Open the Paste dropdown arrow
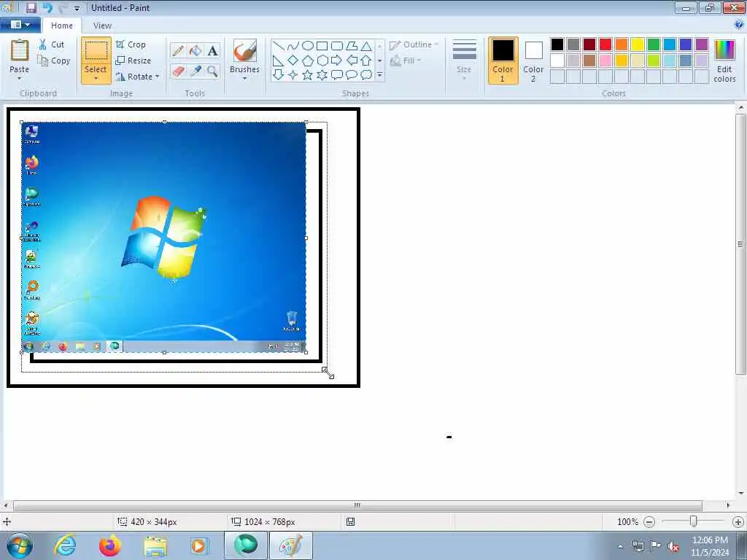 (x=20, y=79)
